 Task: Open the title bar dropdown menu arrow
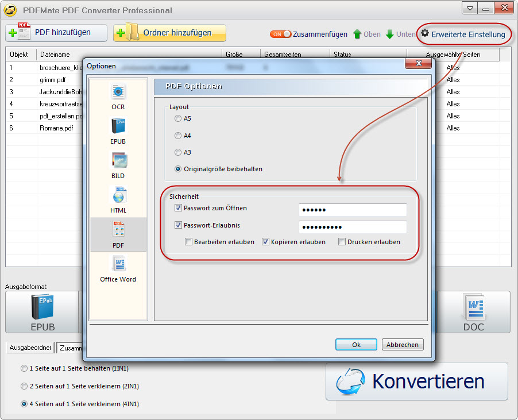[x=470, y=9]
